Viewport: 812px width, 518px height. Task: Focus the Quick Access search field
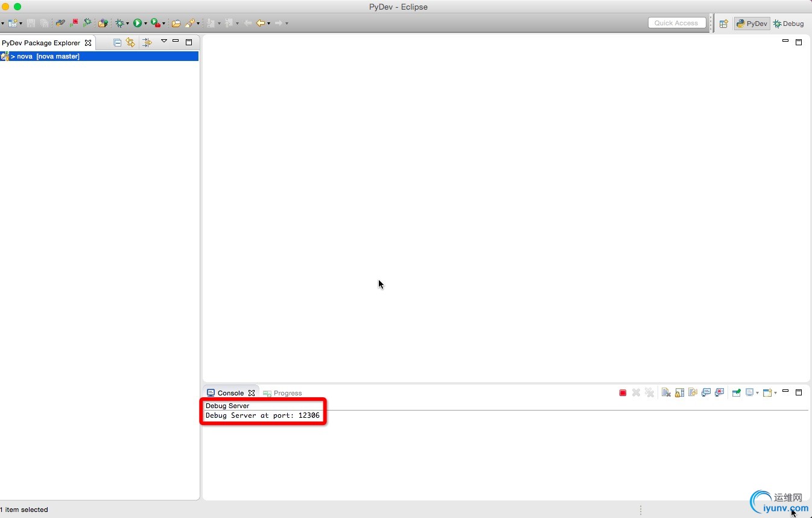click(677, 23)
